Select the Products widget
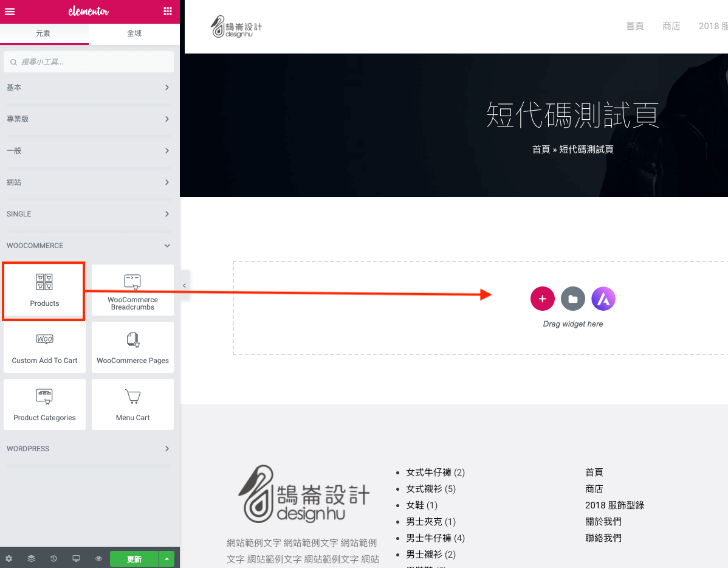This screenshot has height=568, width=728. 44,291
